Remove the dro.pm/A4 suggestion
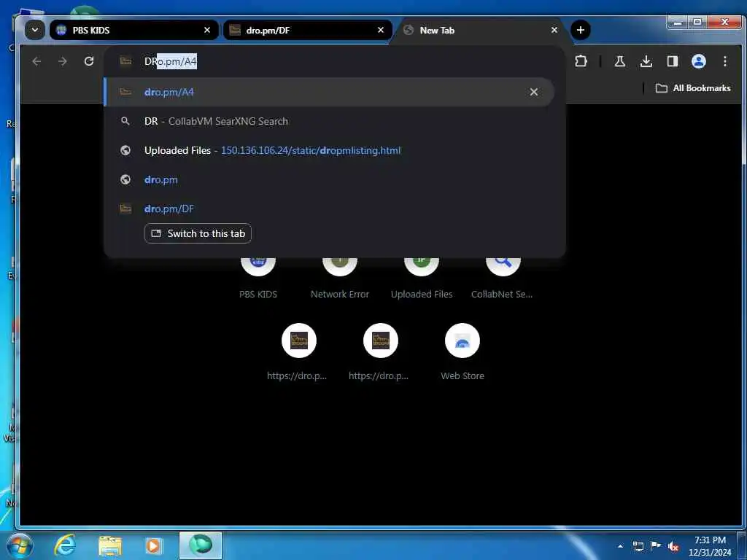Screen dimensions: 747x560 click(x=533, y=92)
